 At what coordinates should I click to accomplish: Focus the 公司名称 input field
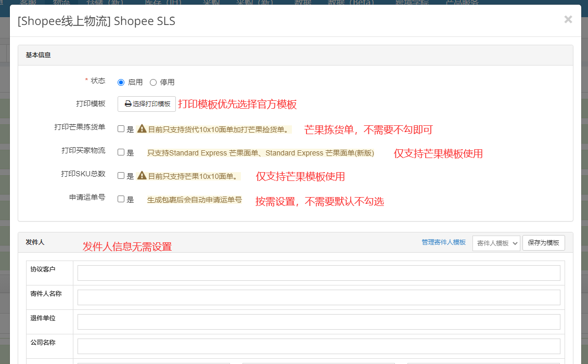319,346
